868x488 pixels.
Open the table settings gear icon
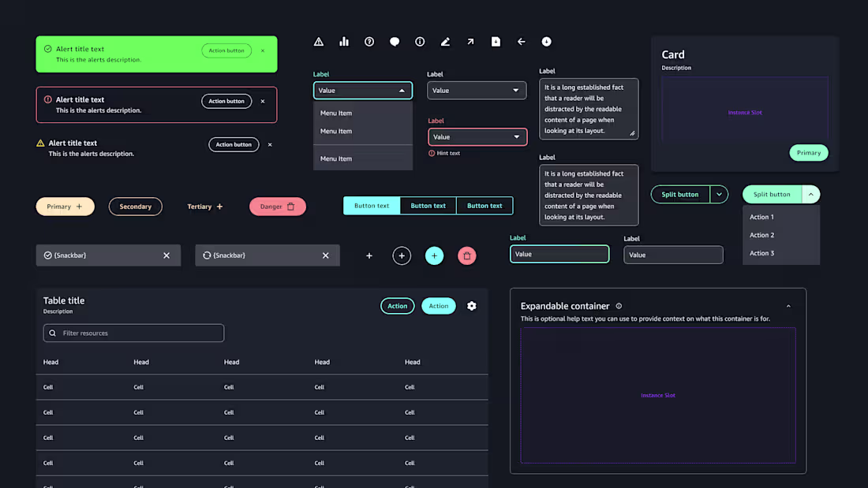click(471, 306)
